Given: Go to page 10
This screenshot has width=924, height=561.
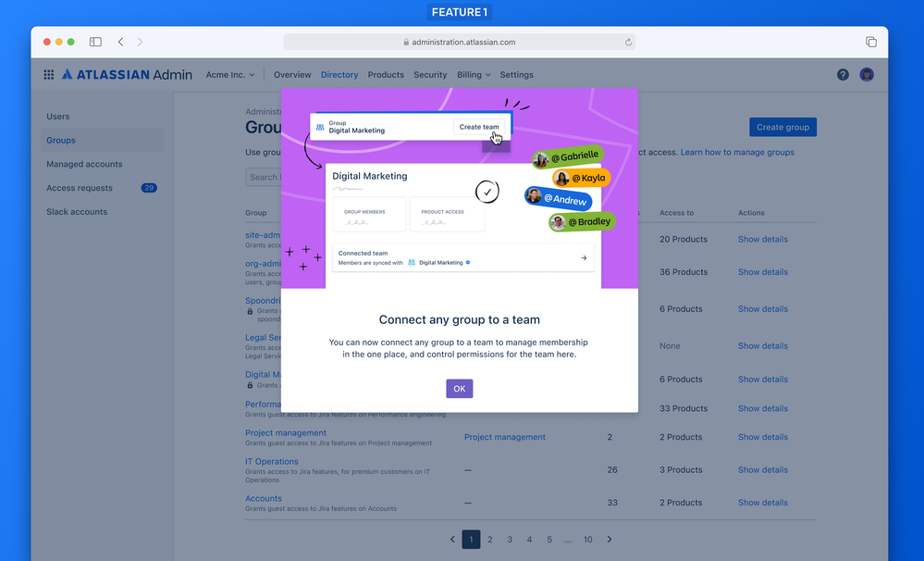Looking at the screenshot, I should coord(587,539).
